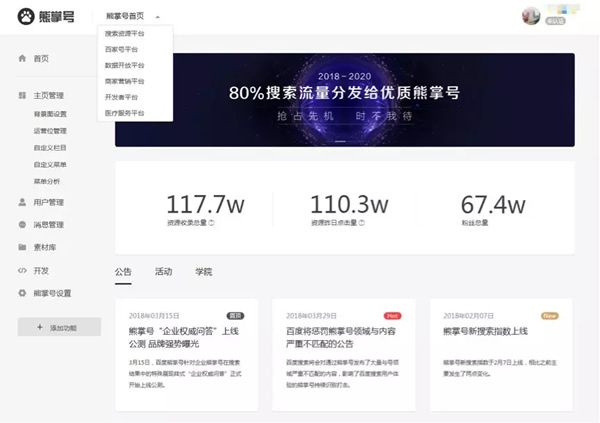Select 数据开放平台 from the dropdown
The height and width of the screenshot is (423, 600).
point(124,65)
